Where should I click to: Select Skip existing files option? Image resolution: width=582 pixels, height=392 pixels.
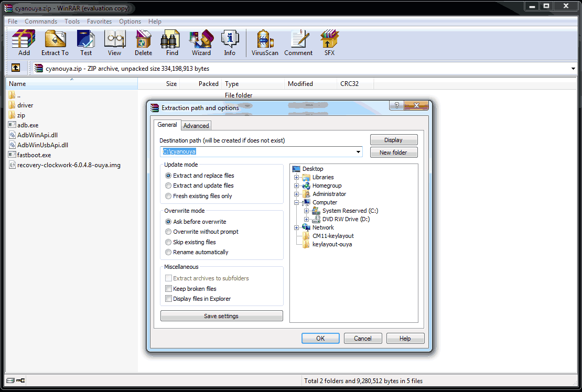tap(168, 242)
